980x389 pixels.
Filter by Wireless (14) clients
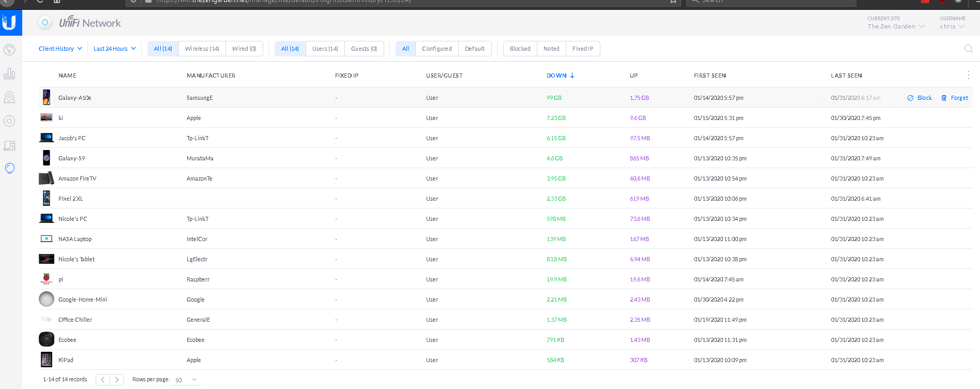[x=202, y=49]
